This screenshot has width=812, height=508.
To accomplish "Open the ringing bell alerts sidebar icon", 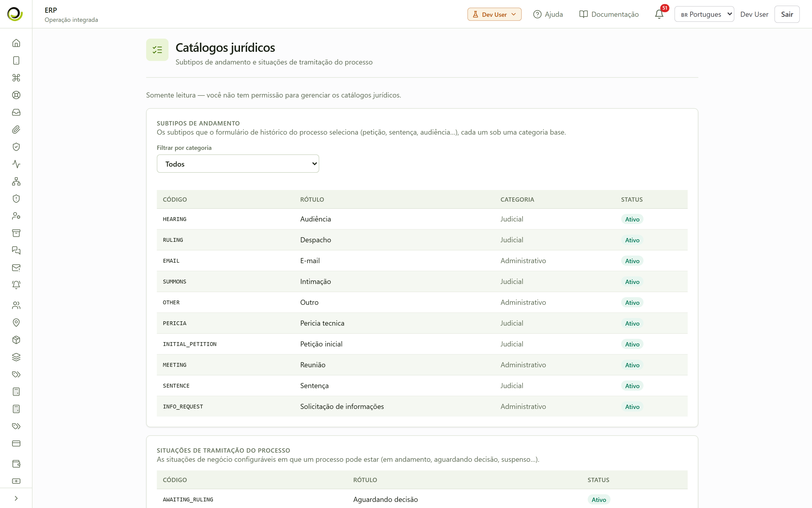I will pos(16,285).
